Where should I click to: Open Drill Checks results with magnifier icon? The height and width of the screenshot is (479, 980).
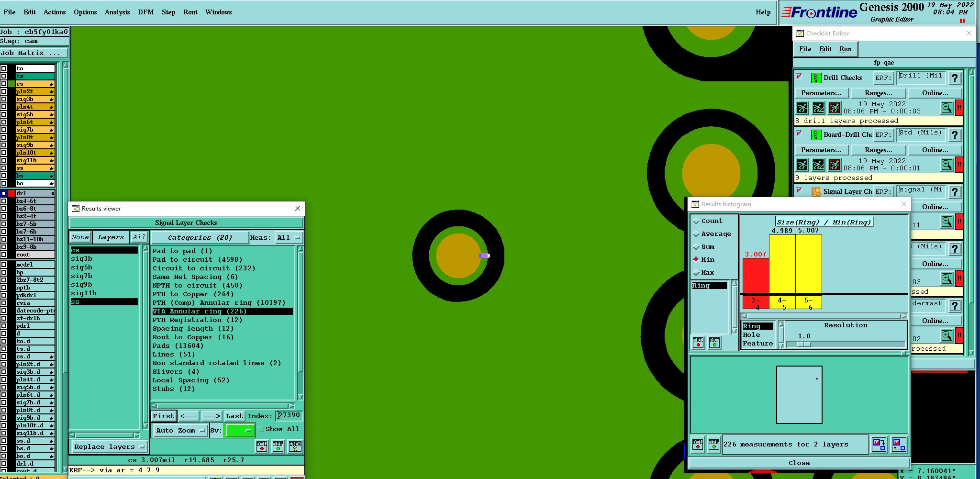[947, 108]
